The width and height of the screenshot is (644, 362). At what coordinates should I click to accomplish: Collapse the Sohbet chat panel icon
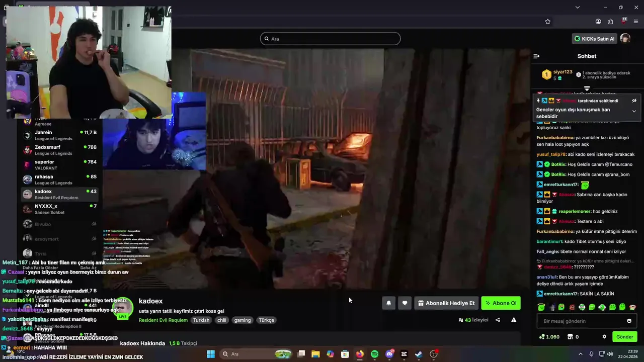pyautogui.click(x=536, y=56)
